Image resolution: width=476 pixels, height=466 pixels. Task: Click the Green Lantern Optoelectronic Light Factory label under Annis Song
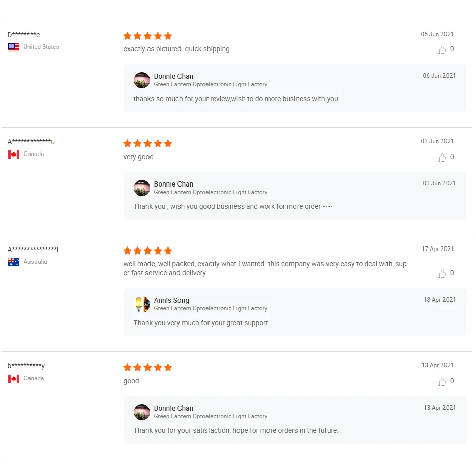211,308
